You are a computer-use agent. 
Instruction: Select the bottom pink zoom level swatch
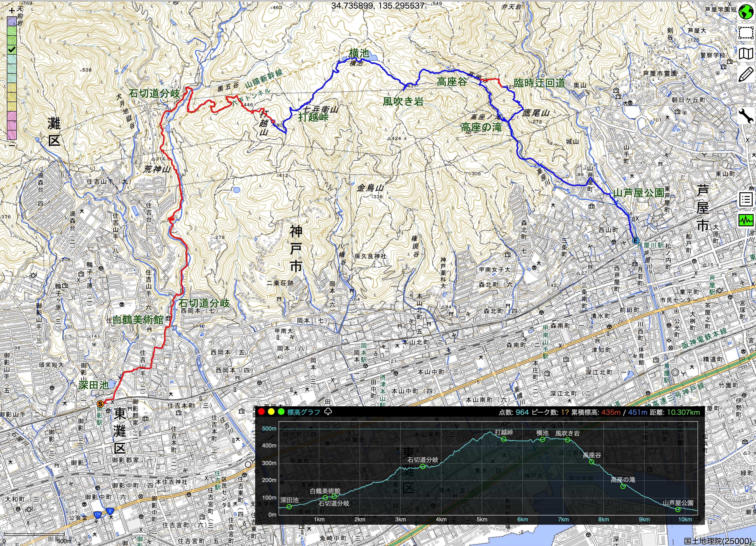(x=12, y=135)
